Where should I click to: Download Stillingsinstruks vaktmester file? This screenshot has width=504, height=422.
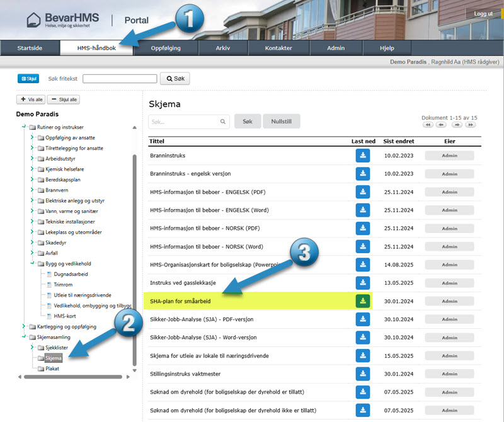[363, 374]
